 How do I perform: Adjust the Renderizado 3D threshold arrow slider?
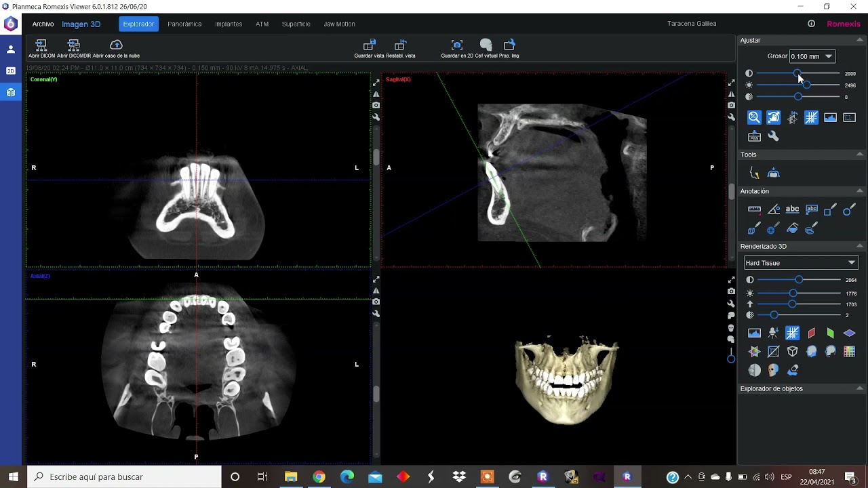799,304
